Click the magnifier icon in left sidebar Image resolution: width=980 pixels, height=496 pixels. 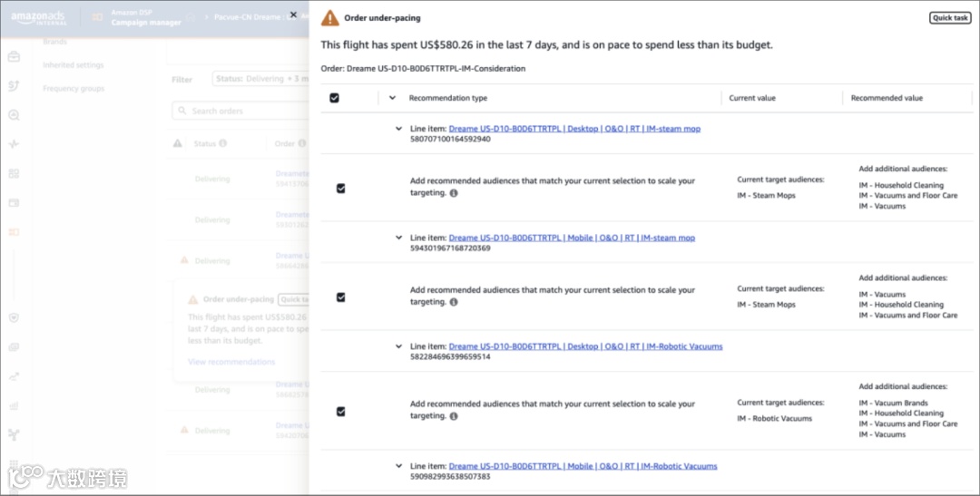pyautogui.click(x=14, y=115)
